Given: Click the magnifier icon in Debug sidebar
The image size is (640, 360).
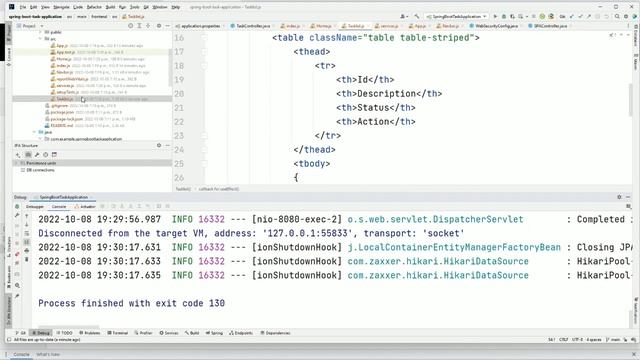Looking at the screenshot, I should [x=17, y=286].
